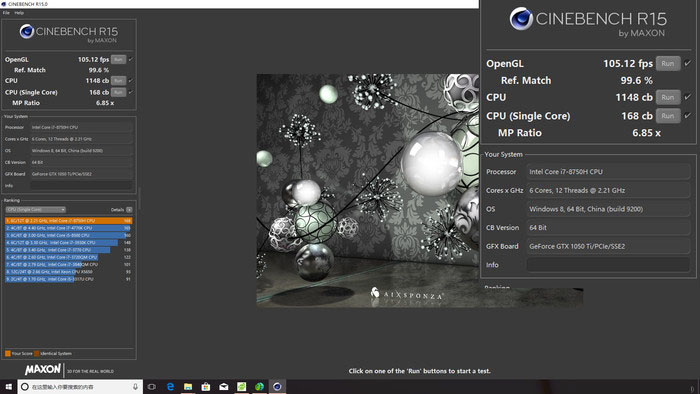Open the Windows Start menu
Image resolution: width=700 pixels, height=394 pixels.
8,386
